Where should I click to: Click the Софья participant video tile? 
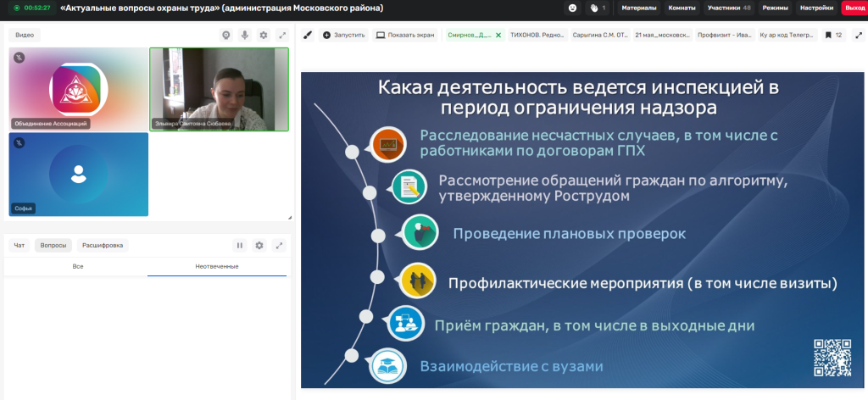pyautogui.click(x=79, y=175)
